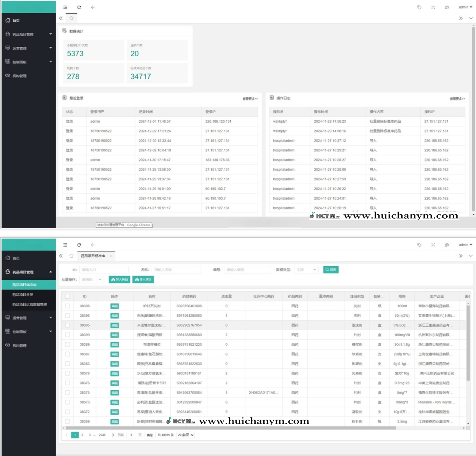The width and height of the screenshot is (476, 456).
Task: Click the 导入药品 upload icon button
Action: tap(120, 280)
